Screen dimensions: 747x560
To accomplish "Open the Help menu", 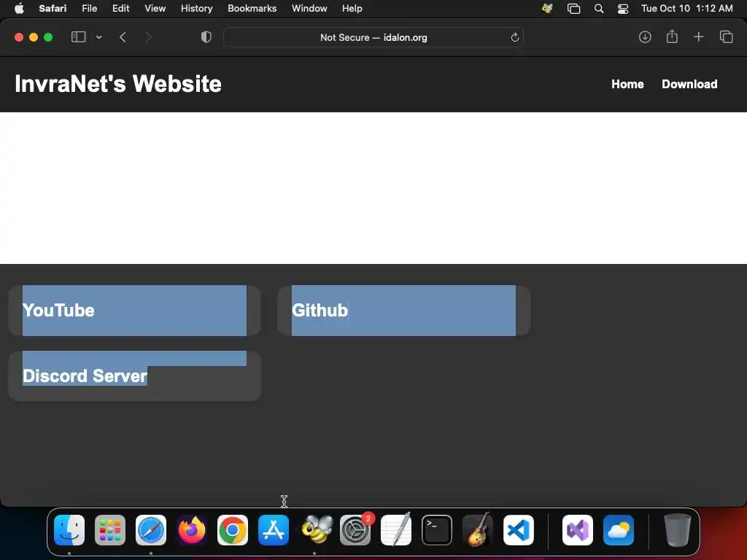I will point(352,9).
